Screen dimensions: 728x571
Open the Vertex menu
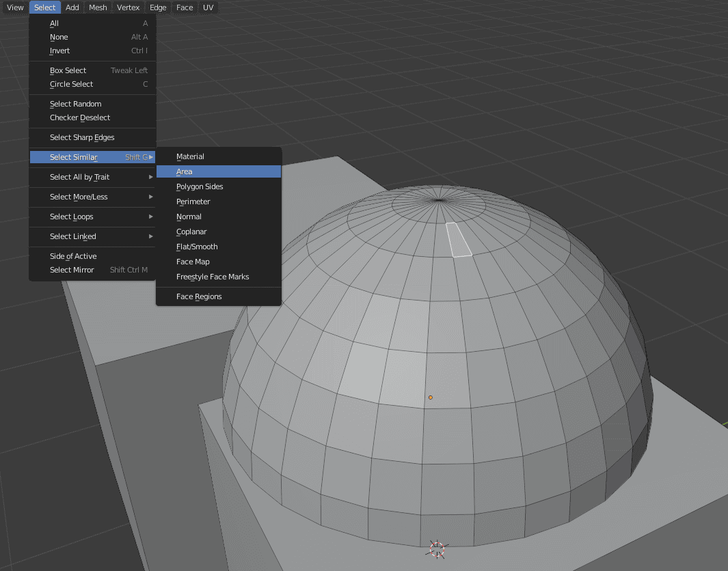tap(128, 8)
